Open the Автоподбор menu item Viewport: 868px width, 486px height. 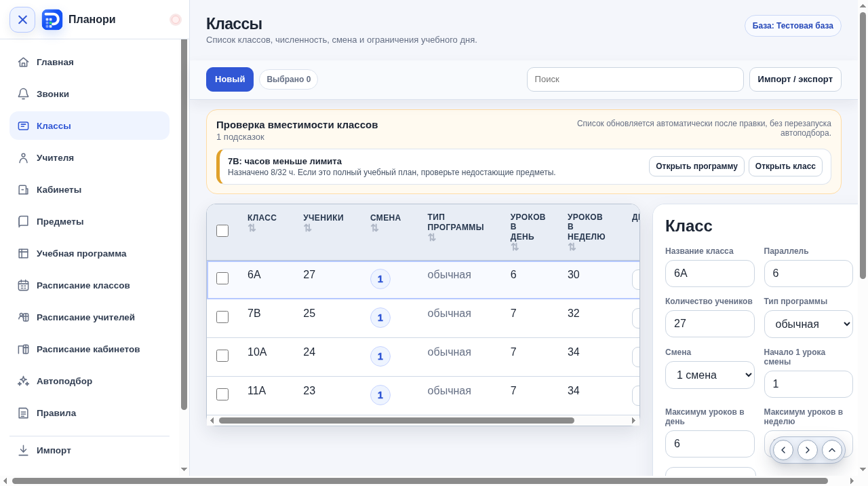point(90,381)
